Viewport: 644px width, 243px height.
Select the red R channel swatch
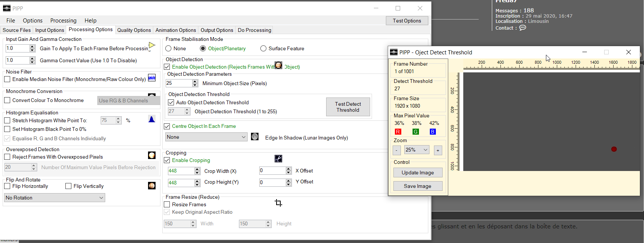point(398,132)
